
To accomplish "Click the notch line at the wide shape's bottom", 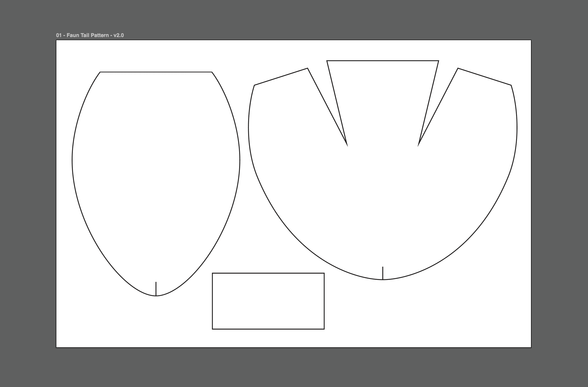I will point(383,273).
